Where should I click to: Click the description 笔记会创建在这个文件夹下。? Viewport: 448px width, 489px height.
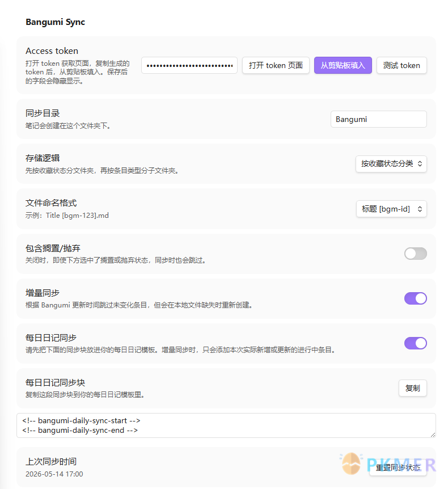tap(68, 126)
